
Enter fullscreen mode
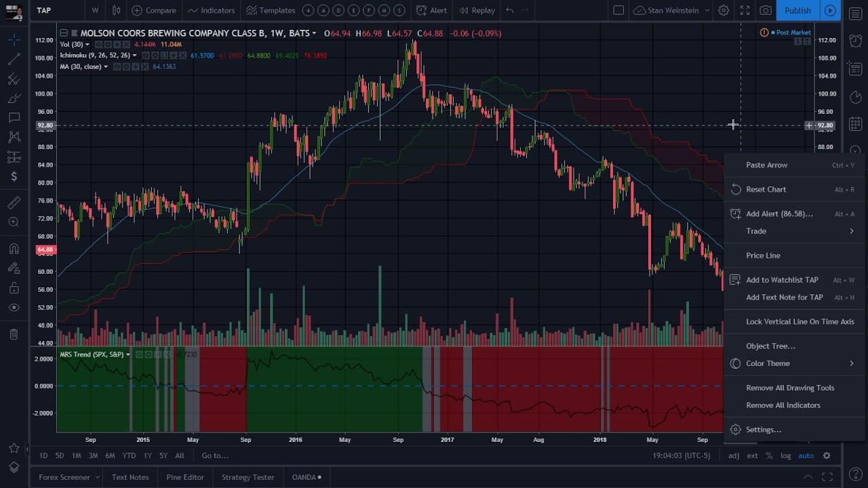click(x=745, y=10)
